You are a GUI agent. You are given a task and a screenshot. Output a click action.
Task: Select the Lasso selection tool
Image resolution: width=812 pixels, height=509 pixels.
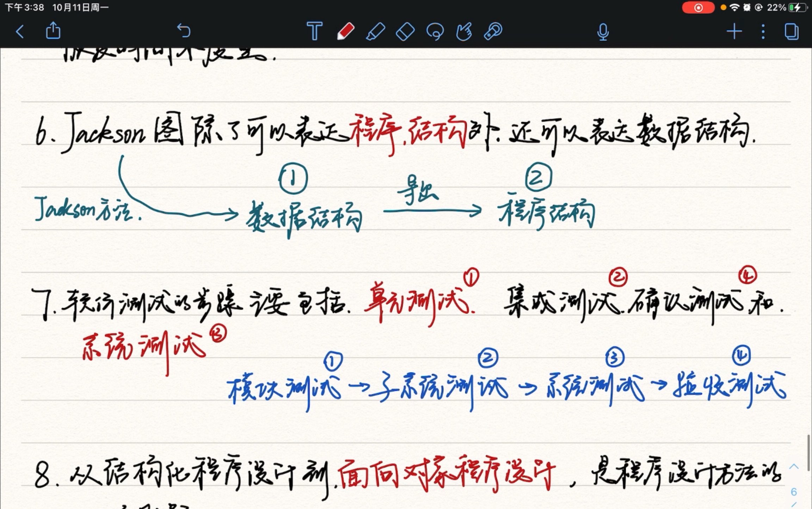(435, 31)
